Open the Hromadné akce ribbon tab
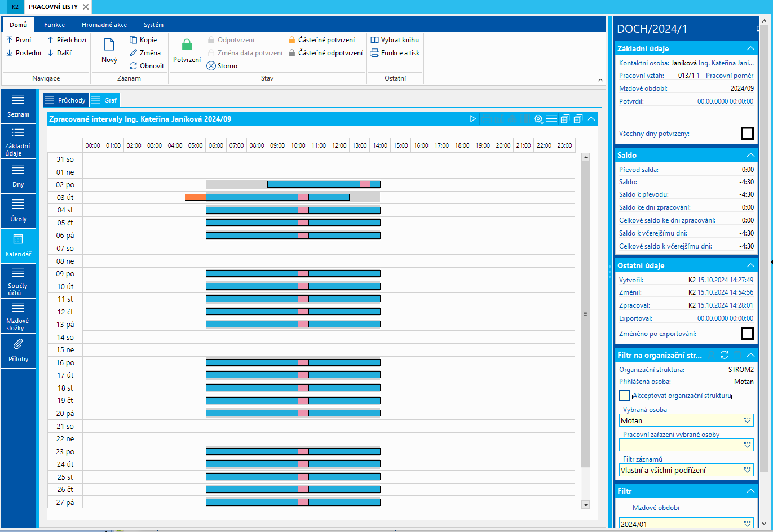This screenshot has height=532, width=773. pos(104,25)
